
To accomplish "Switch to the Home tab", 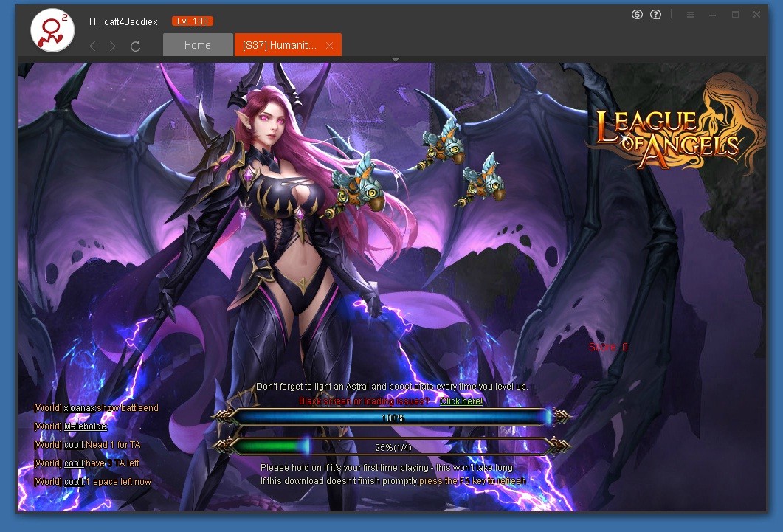I will pos(197,45).
